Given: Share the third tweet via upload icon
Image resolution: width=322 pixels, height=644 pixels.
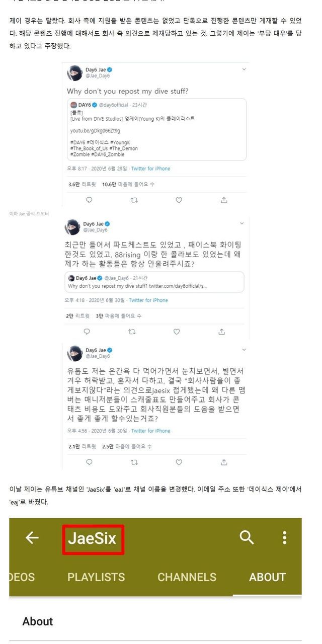Looking at the screenshot, I should tap(223, 462).
